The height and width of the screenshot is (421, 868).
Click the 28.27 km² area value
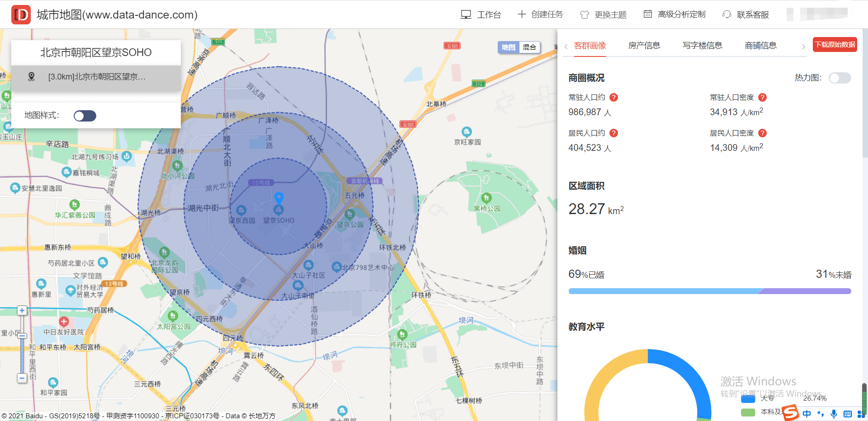point(596,209)
